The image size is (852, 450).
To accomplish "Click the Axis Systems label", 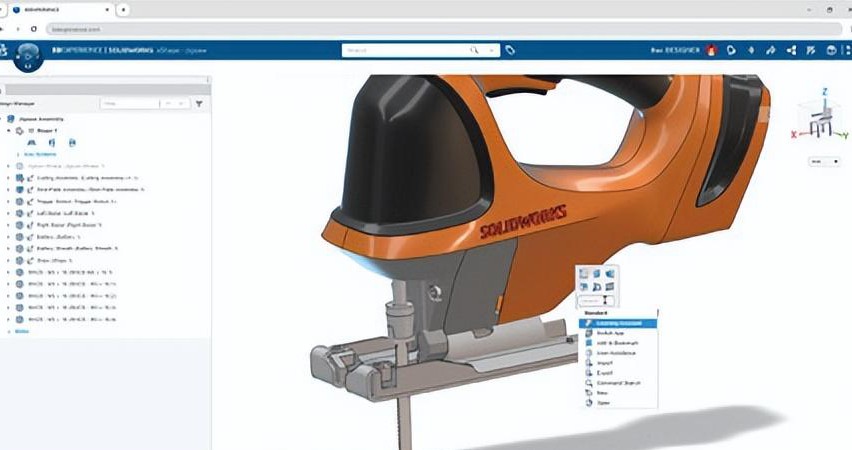I will [40, 154].
